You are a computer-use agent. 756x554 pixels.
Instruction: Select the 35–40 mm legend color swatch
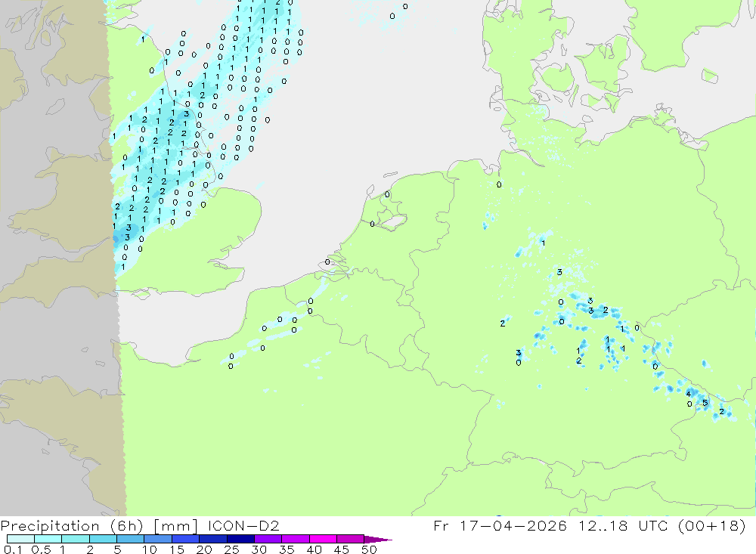pyautogui.click(x=295, y=539)
